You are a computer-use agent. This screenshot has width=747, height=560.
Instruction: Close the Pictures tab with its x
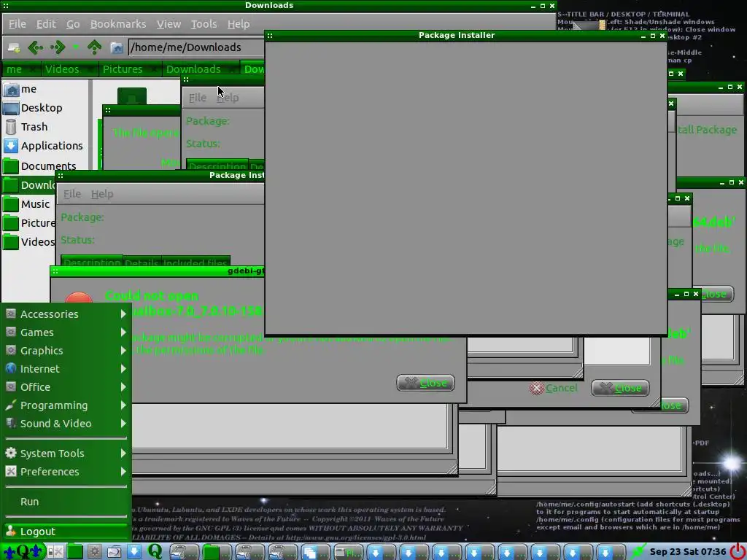(154, 69)
